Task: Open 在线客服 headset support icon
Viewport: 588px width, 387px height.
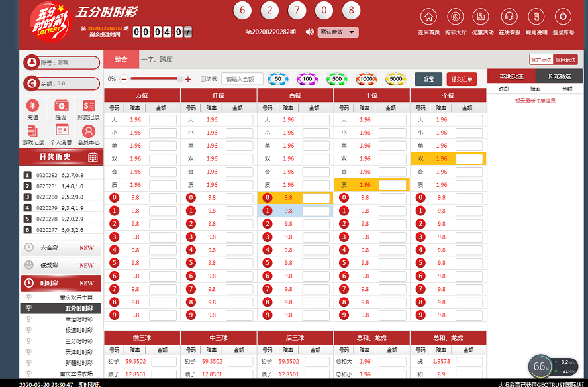Action: (x=509, y=17)
